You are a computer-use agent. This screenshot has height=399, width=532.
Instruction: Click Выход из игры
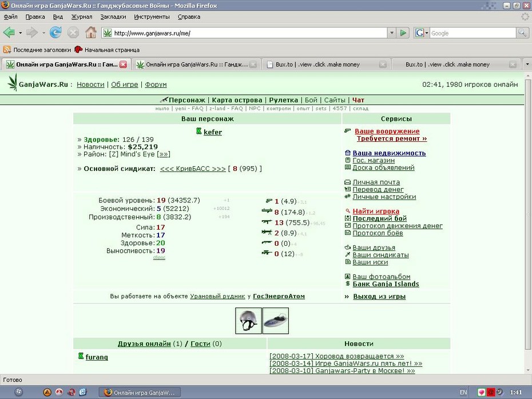379,296
